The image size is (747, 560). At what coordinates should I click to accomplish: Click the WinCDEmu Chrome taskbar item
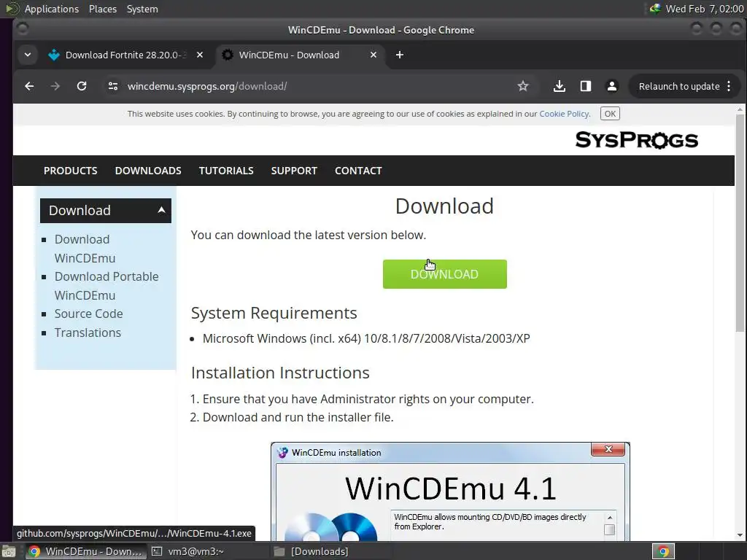pyautogui.click(x=86, y=551)
